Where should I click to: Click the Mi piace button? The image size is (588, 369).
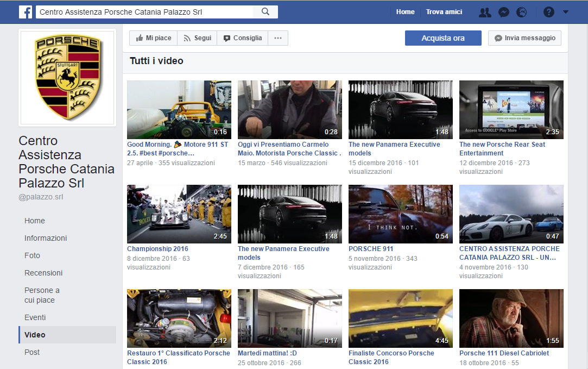click(x=154, y=38)
